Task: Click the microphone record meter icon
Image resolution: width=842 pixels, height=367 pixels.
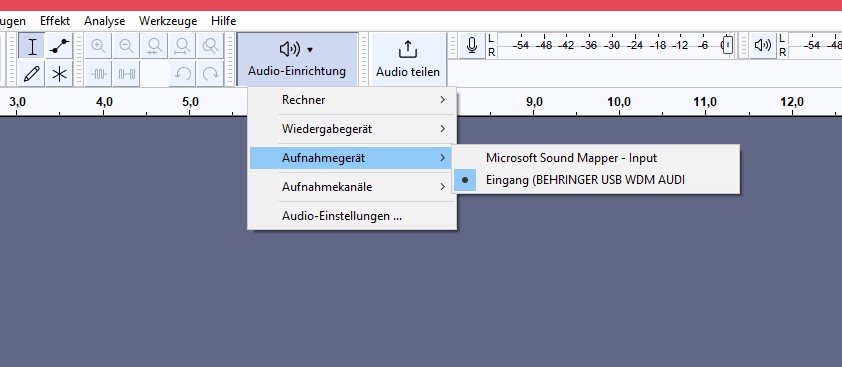Action: pos(472,45)
